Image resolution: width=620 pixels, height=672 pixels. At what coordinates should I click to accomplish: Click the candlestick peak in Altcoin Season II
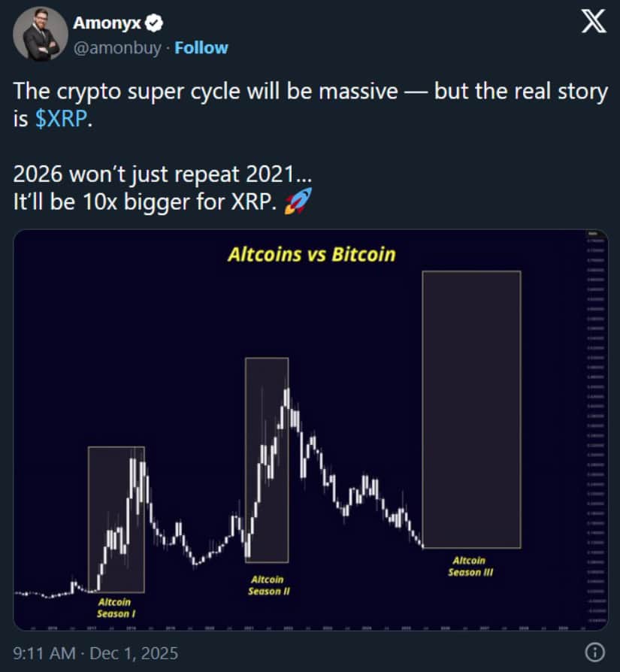click(288, 391)
